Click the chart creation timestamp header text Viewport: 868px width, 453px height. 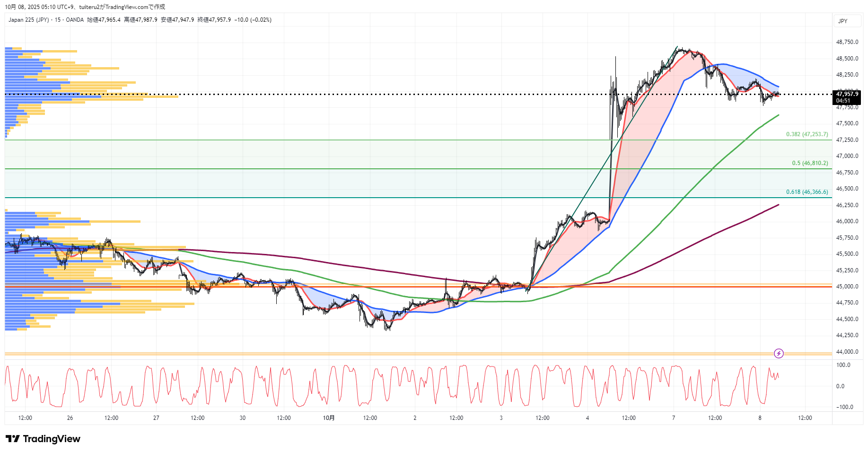(85, 7)
